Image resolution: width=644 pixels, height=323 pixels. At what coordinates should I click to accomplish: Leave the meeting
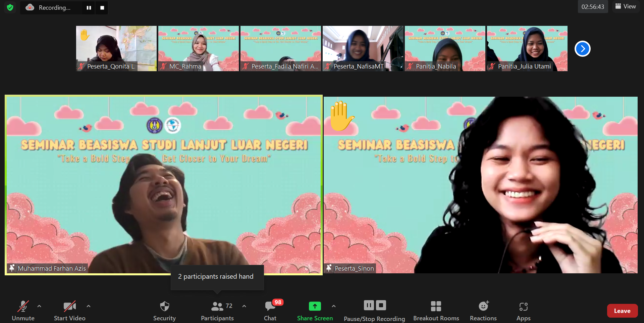[x=622, y=311]
